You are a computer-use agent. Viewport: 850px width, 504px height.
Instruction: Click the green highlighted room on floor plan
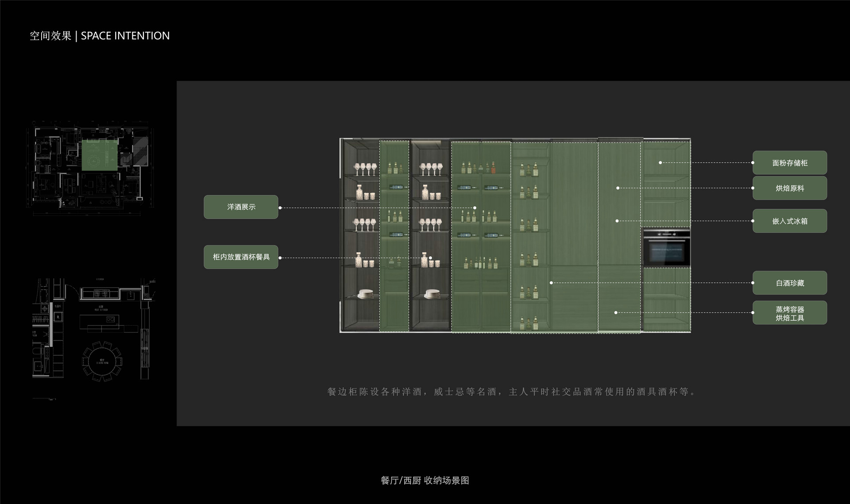pyautogui.click(x=100, y=155)
